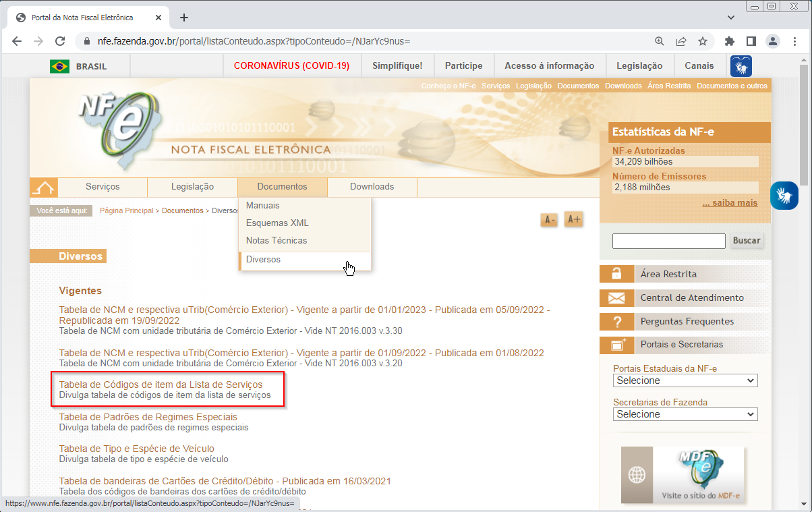Screen dimensions: 812x512
Task: Expand the Portais Estaduais da NF-e dropdown
Action: 685,380
